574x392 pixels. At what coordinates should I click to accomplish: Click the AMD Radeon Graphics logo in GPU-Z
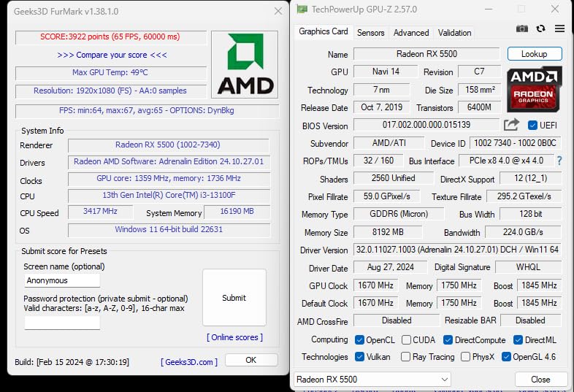pos(534,89)
